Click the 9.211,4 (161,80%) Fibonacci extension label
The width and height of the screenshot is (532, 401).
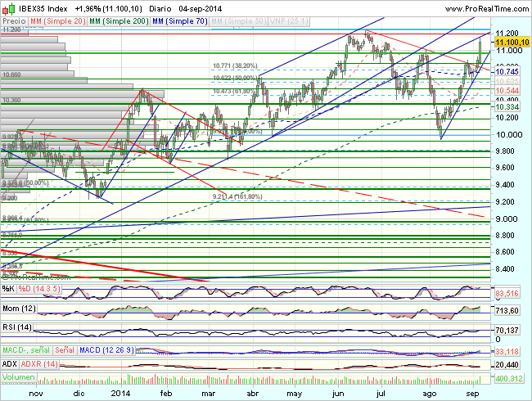click(237, 196)
